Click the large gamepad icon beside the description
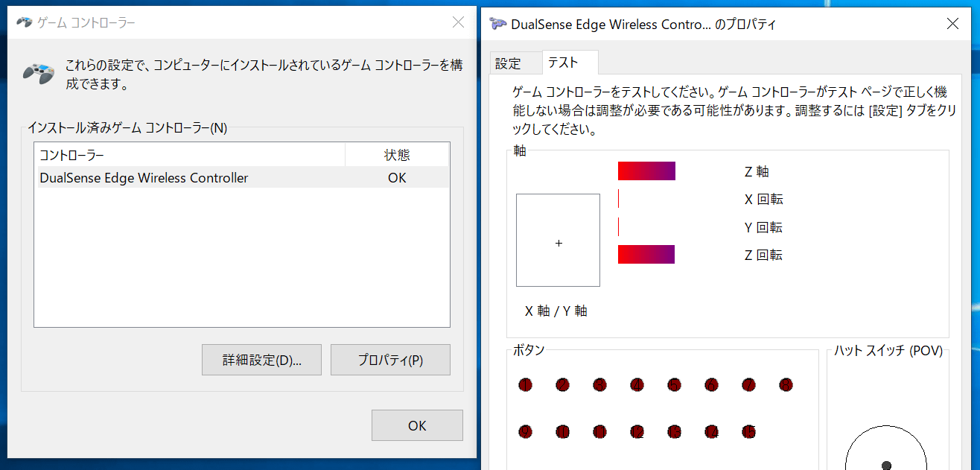Viewport: 980px width, 470px height. pyautogui.click(x=37, y=73)
